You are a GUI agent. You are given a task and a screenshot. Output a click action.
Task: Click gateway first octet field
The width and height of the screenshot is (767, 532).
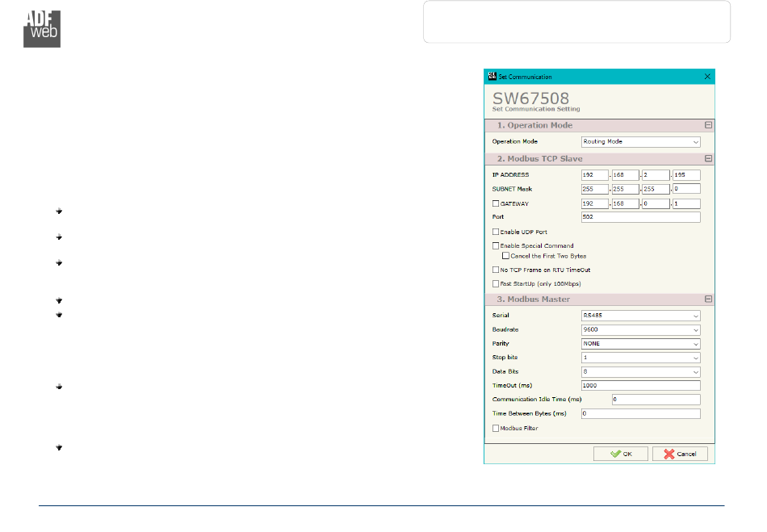coord(595,203)
